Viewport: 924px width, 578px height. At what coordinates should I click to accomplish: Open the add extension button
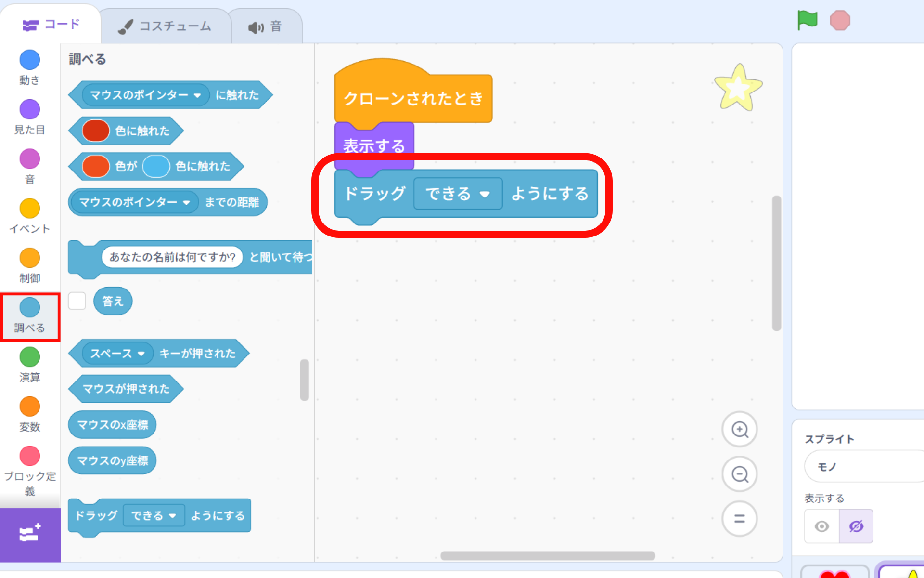click(30, 534)
